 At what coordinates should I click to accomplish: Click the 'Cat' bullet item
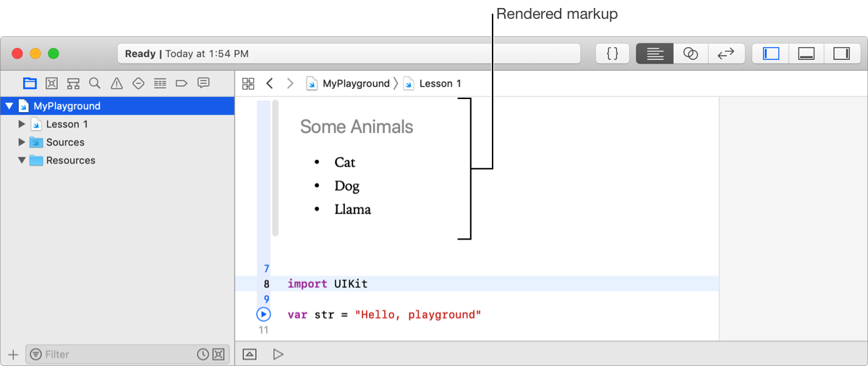(x=345, y=162)
